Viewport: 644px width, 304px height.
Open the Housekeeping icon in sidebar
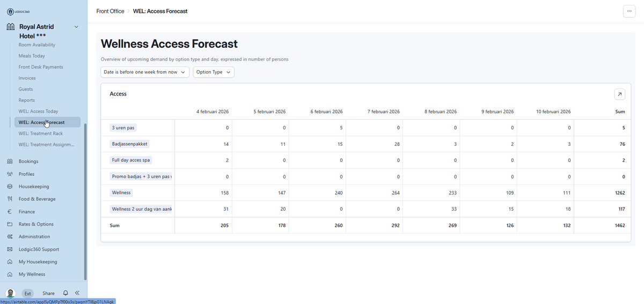point(10,187)
